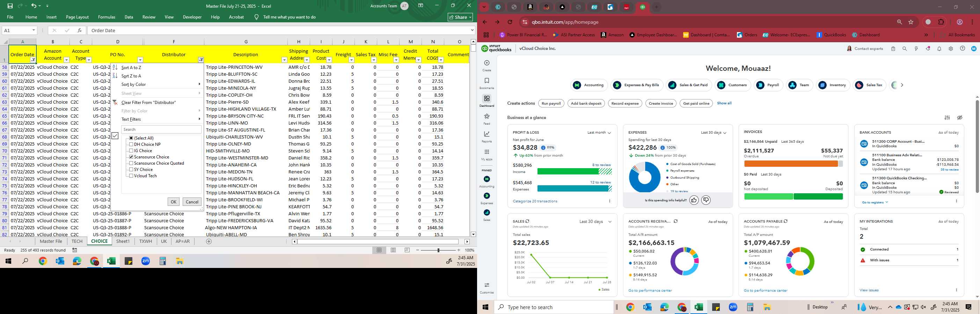
Task: Uncheck Scansource Choice in the filter list
Action: [131, 157]
